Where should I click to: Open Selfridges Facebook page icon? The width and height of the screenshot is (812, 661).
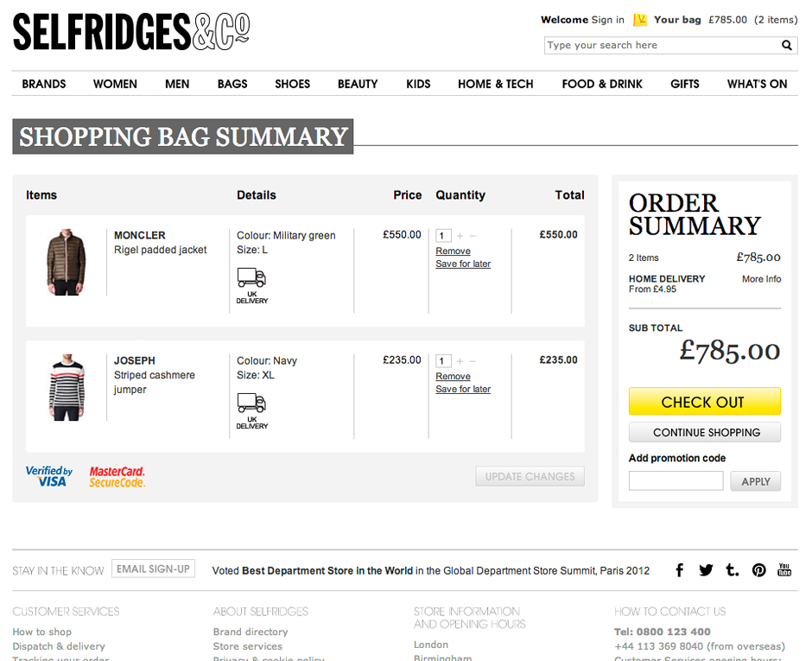coord(680,569)
